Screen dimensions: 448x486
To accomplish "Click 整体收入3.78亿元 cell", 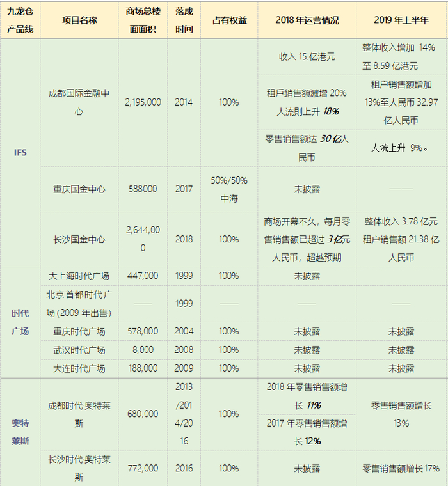I will tap(401, 239).
